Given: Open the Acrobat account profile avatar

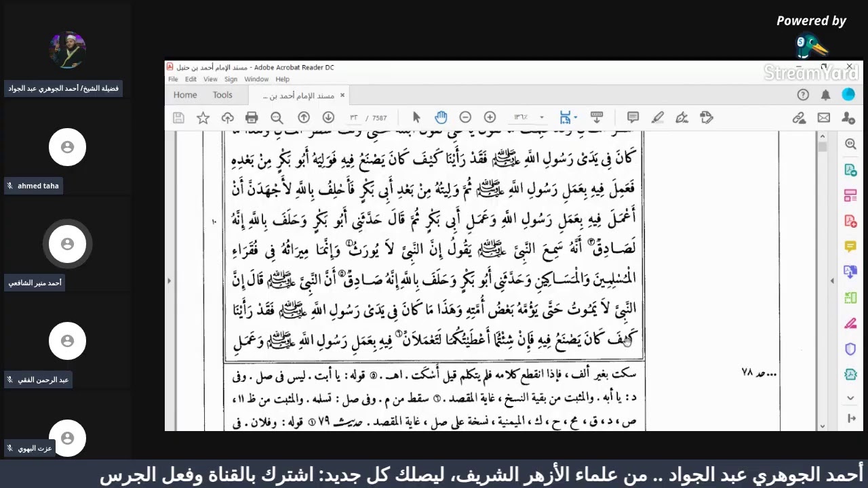Looking at the screenshot, I should [848, 95].
